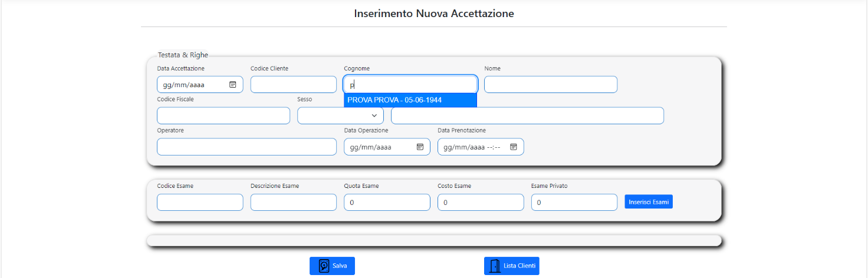Screen dimensions: 868x278
Task: Open calendar picker for Data Accettazione
Action: (x=232, y=84)
